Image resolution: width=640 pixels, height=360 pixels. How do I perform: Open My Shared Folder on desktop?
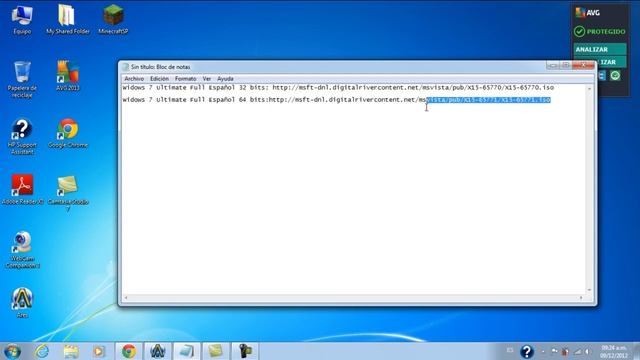click(67, 20)
